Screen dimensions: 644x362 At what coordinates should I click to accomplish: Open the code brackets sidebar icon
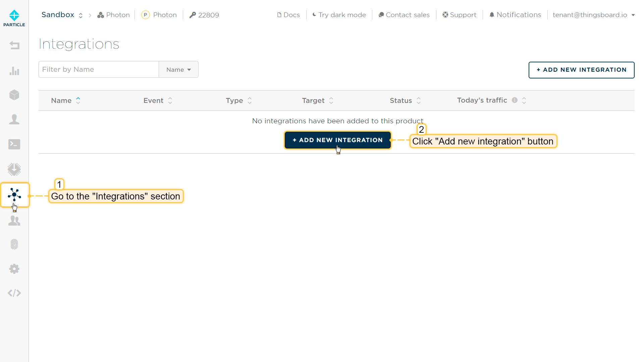(x=14, y=293)
